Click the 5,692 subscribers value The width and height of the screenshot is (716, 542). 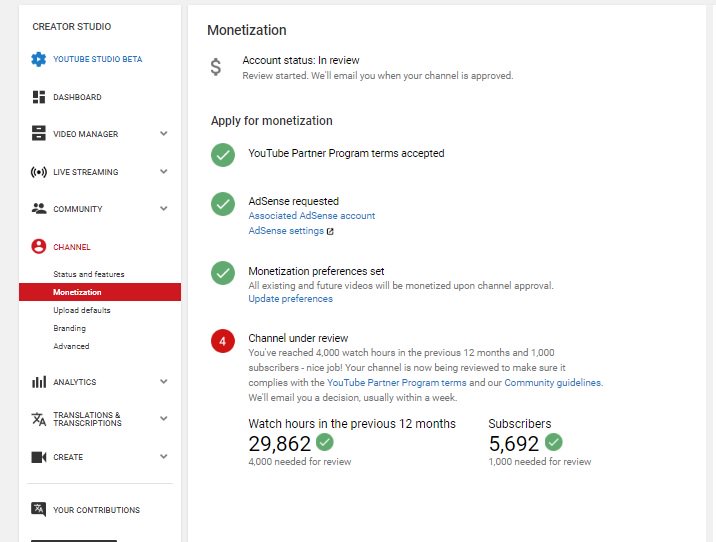point(514,443)
